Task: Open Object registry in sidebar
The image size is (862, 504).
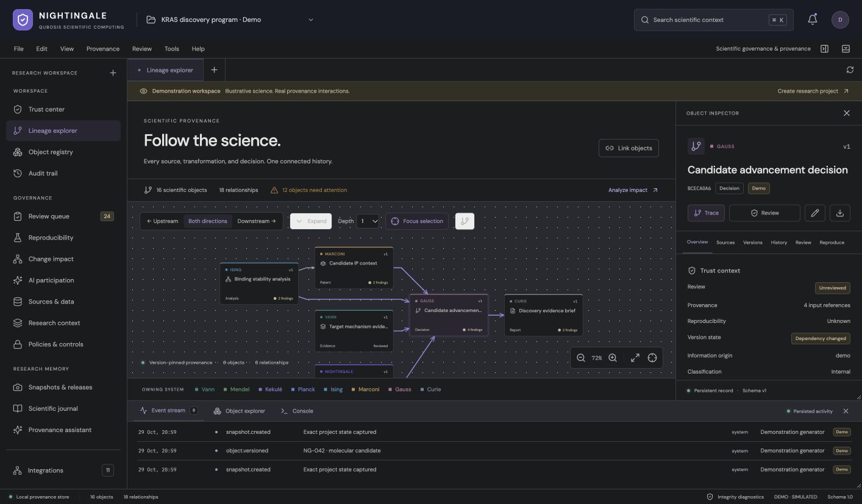Action: coord(63,152)
